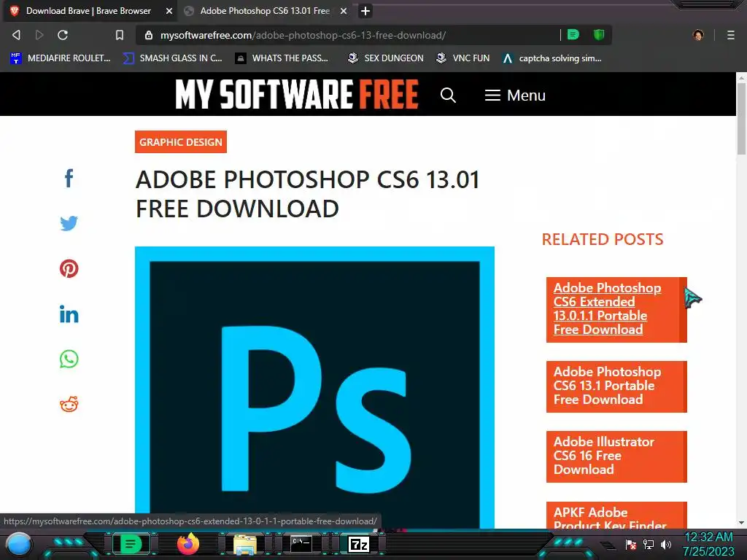Viewport: 747px width, 560px height.
Task: Click the taskbar clock showing 12:32 AM
Action: tap(708, 544)
